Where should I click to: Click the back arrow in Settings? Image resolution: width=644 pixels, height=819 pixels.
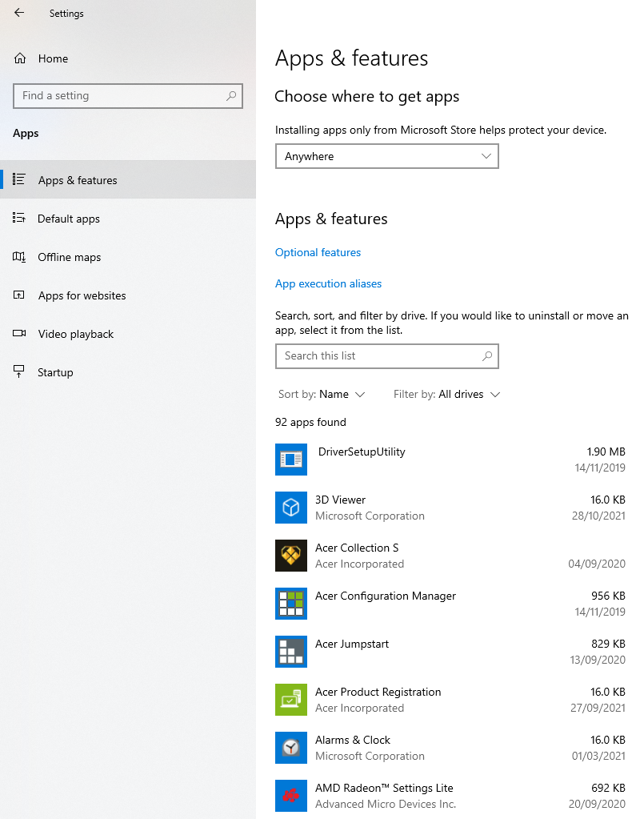tap(19, 13)
